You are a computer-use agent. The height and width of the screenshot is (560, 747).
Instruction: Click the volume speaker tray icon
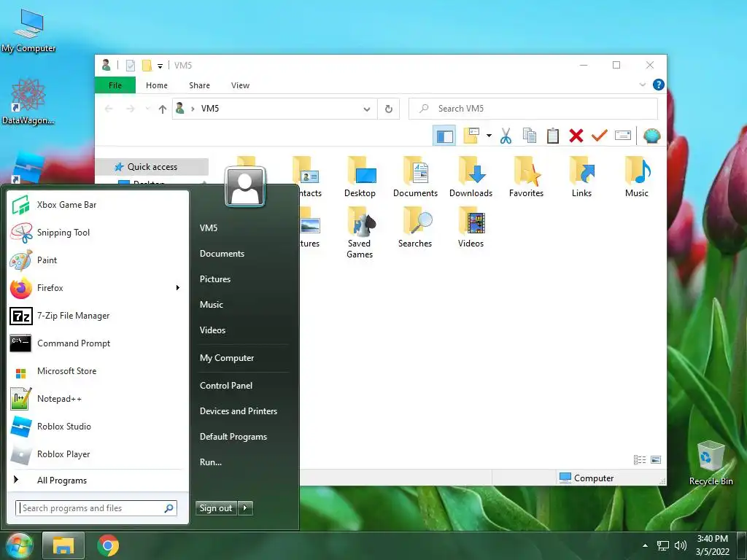(x=681, y=545)
